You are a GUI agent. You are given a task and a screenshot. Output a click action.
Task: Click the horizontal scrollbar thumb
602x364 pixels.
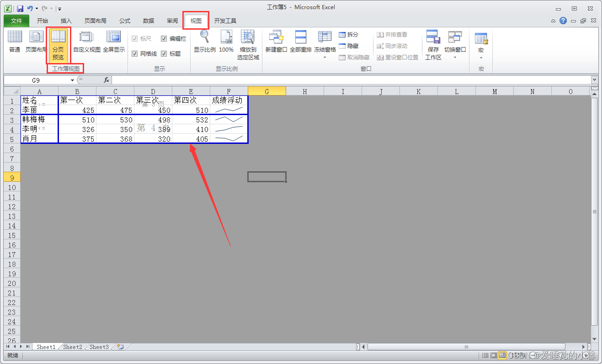(466, 347)
